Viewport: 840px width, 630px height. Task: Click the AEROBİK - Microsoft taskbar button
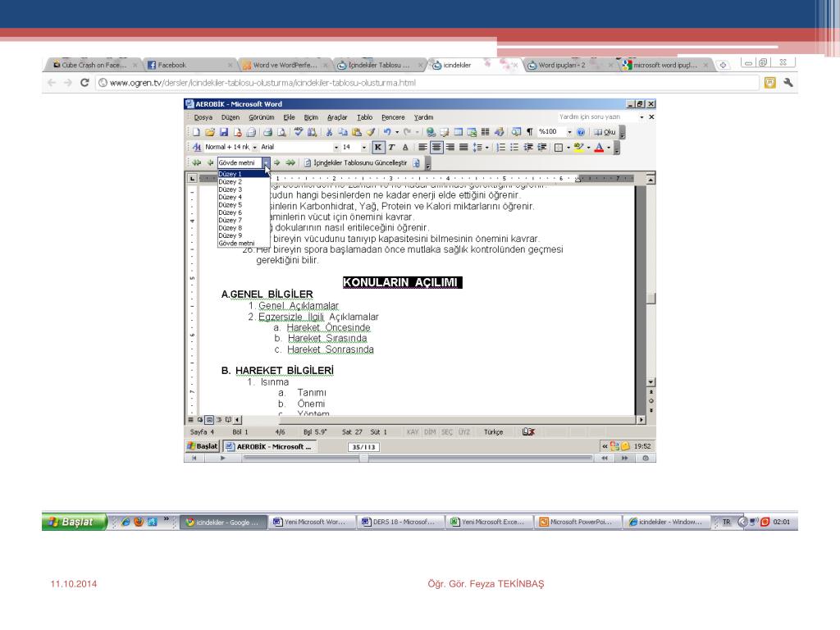[269, 446]
